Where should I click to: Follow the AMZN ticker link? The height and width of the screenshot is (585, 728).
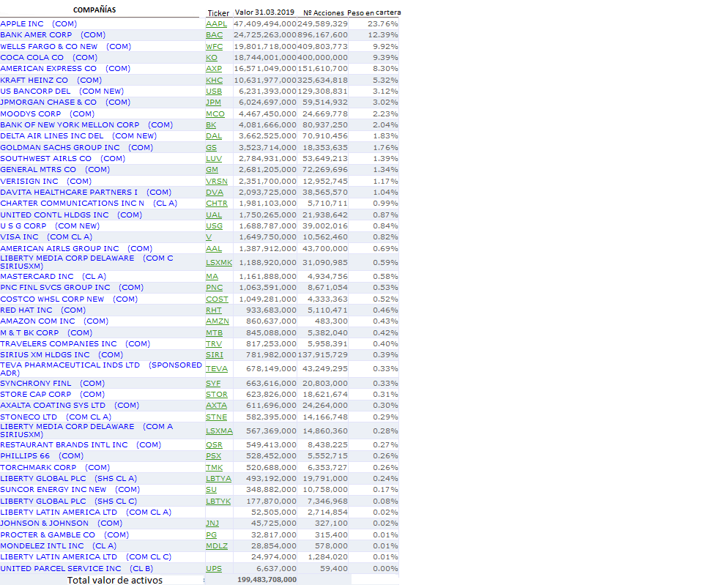(x=218, y=321)
